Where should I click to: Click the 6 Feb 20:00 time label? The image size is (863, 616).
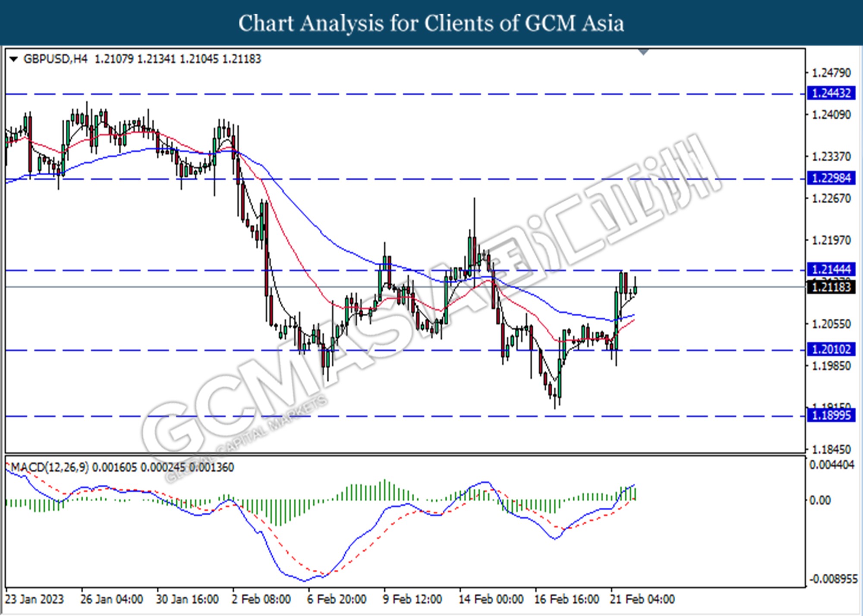[337, 599]
